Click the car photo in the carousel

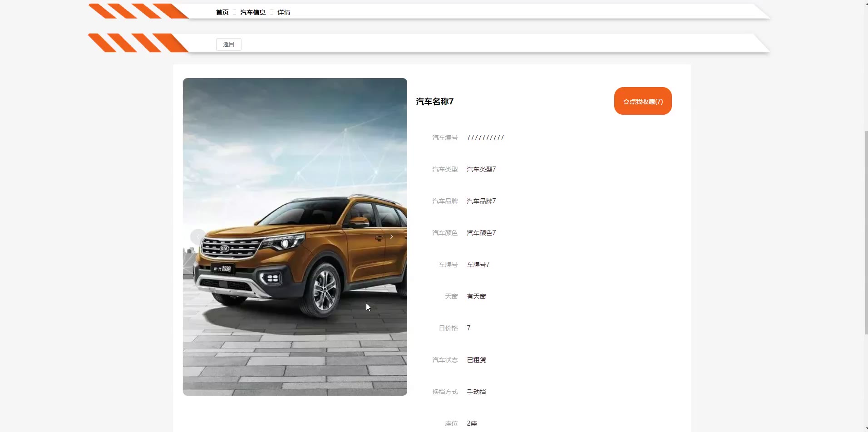(x=295, y=237)
